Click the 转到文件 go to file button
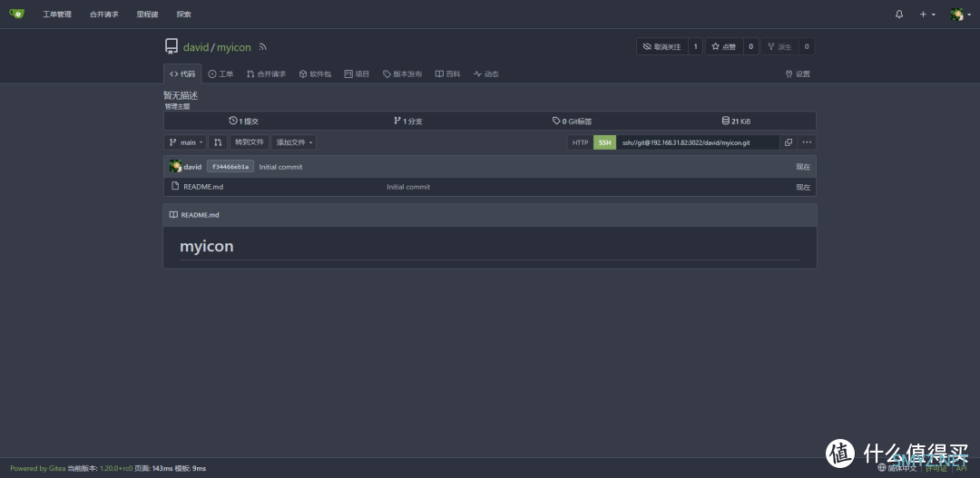This screenshot has width=980, height=478. click(250, 142)
